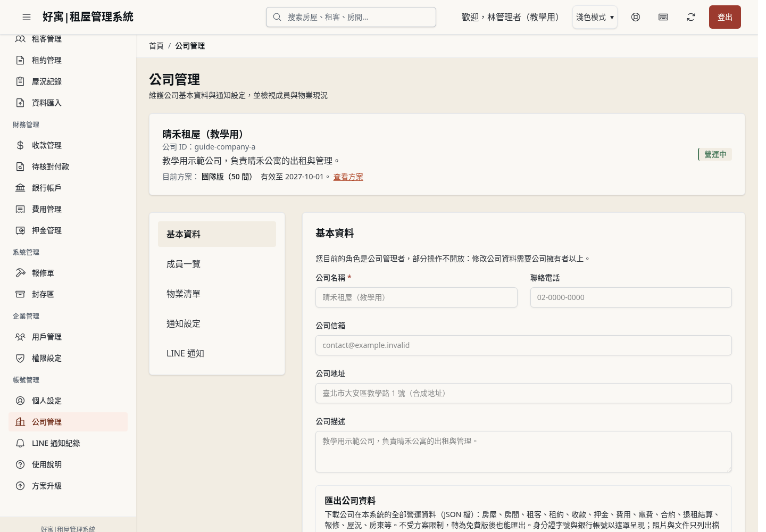The height and width of the screenshot is (532, 766).
Task: Open the LINE 通知 tab
Action: click(217, 353)
